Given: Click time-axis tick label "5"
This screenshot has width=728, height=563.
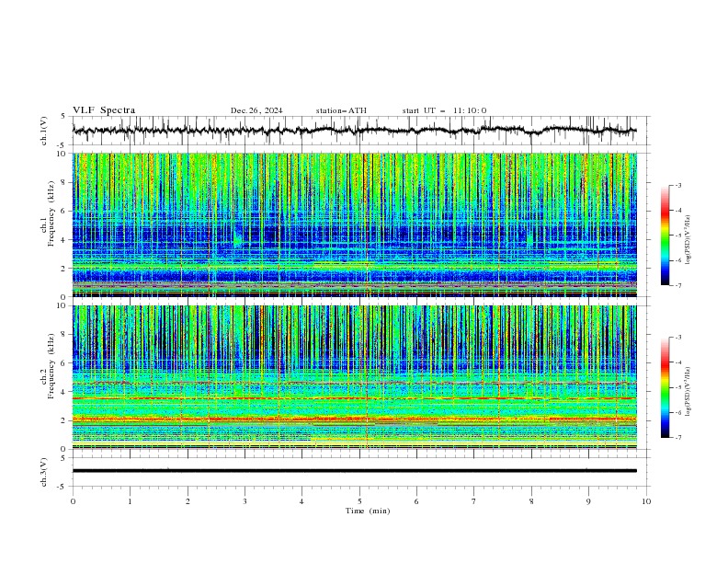Looking at the screenshot, I should click(x=359, y=501).
